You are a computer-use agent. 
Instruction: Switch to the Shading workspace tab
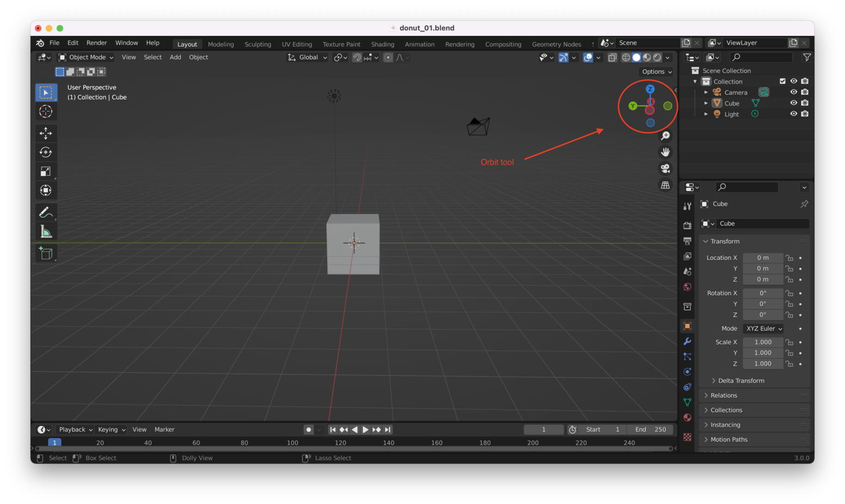(382, 44)
